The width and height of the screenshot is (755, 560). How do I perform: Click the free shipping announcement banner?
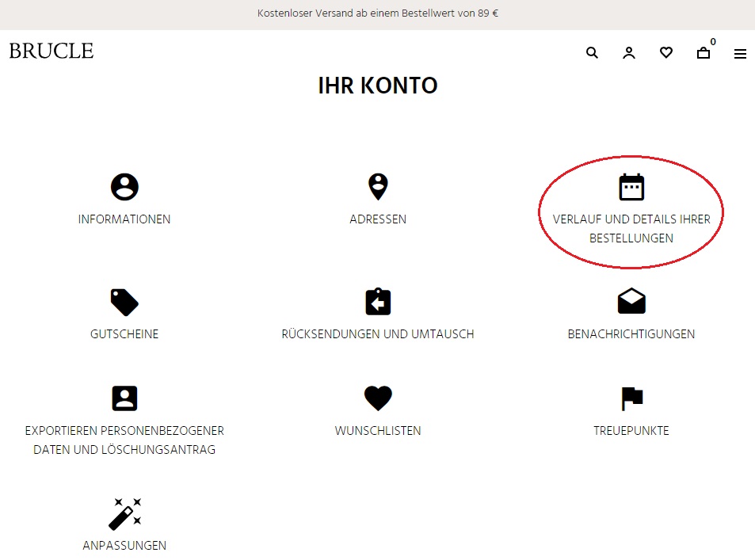pos(377,13)
